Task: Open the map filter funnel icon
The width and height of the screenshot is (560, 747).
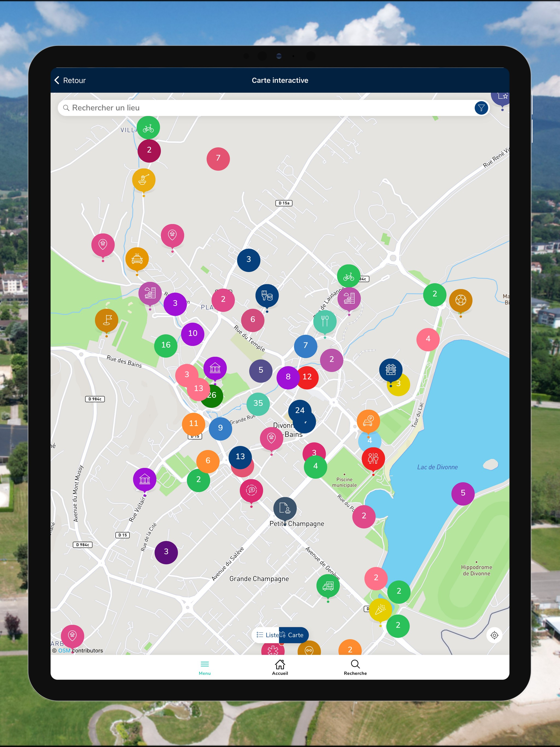Action: pyautogui.click(x=481, y=108)
